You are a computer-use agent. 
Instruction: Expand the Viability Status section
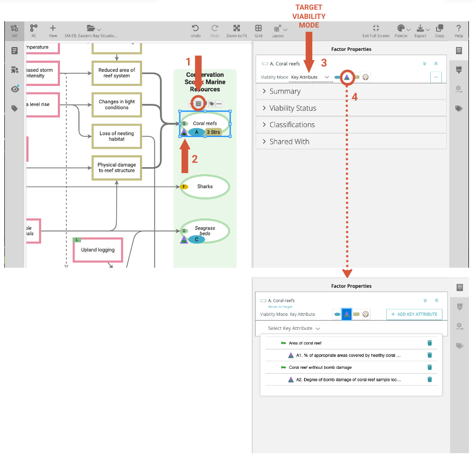(292, 108)
